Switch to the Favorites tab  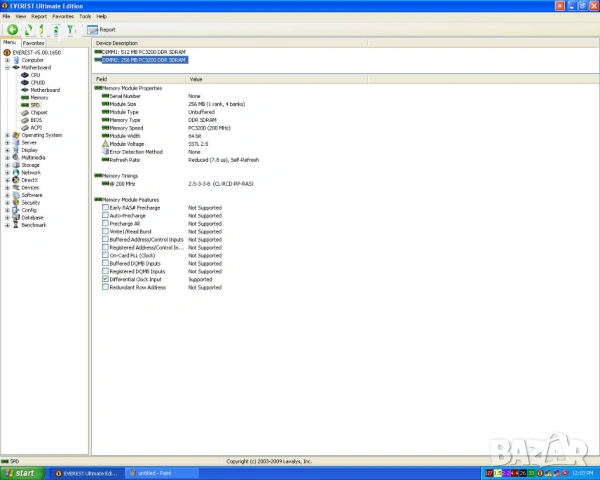pos(33,43)
